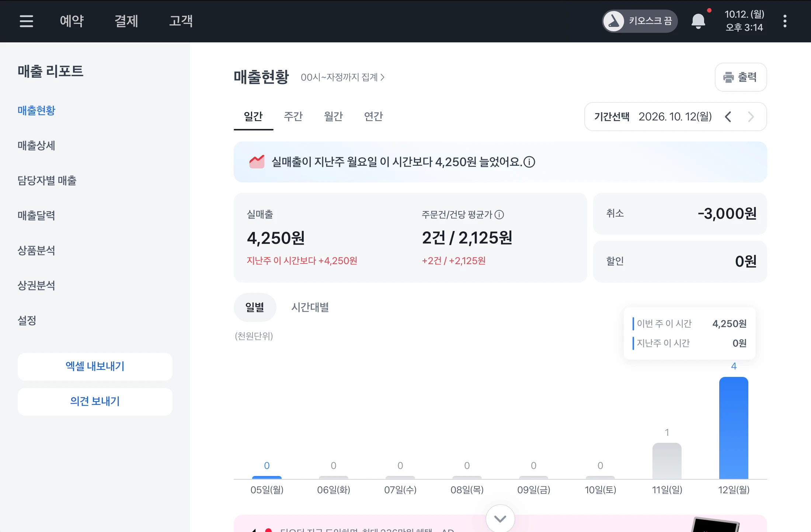Click the 지난주 이 시간 legend row
Image resolution: width=811 pixels, height=532 pixels.
pyautogui.click(x=690, y=343)
